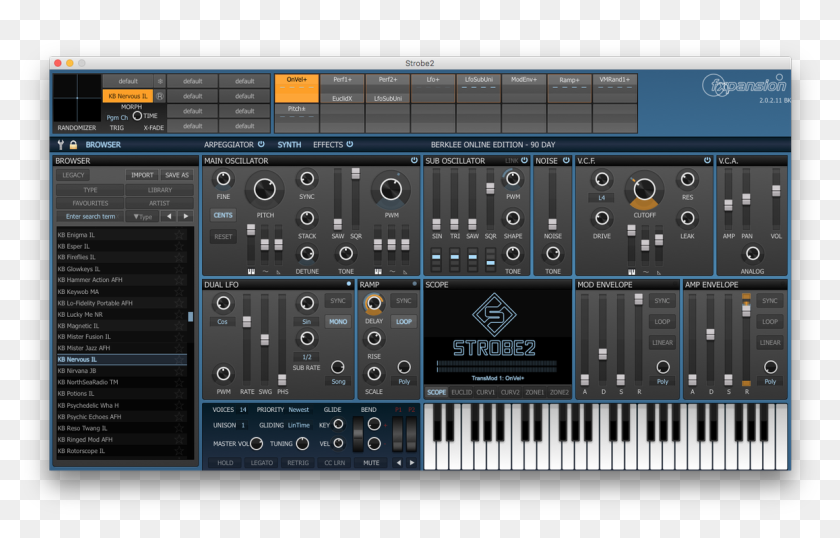
Task: Click the IMPORT button
Action: [142, 175]
